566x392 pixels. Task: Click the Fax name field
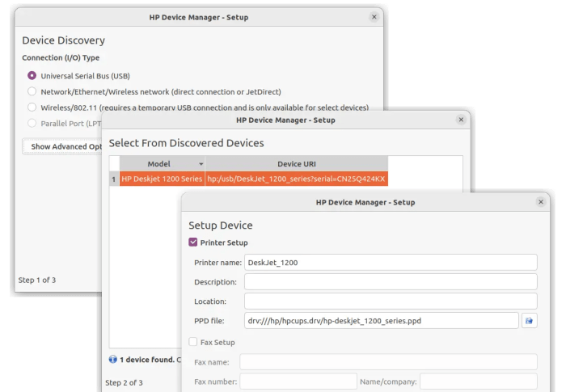point(388,362)
